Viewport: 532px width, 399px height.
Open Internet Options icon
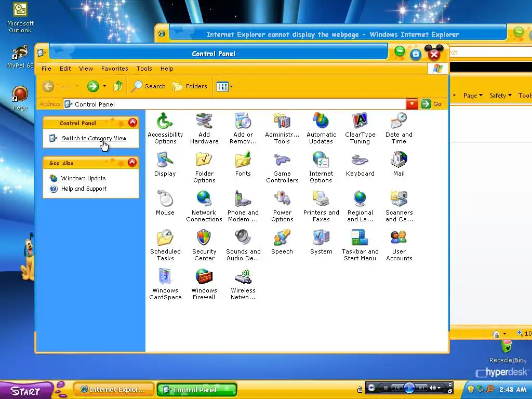[321, 167]
